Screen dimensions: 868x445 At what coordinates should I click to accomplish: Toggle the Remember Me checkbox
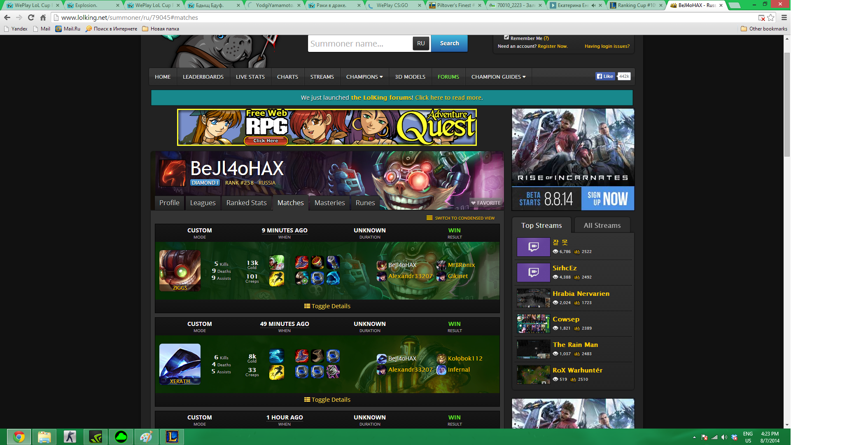tap(506, 37)
